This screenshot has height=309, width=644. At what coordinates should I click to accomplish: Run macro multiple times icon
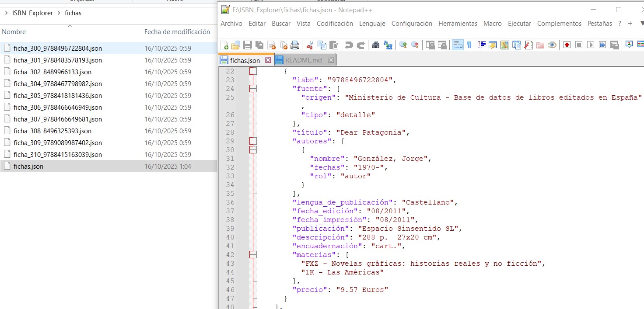[x=602, y=45]
